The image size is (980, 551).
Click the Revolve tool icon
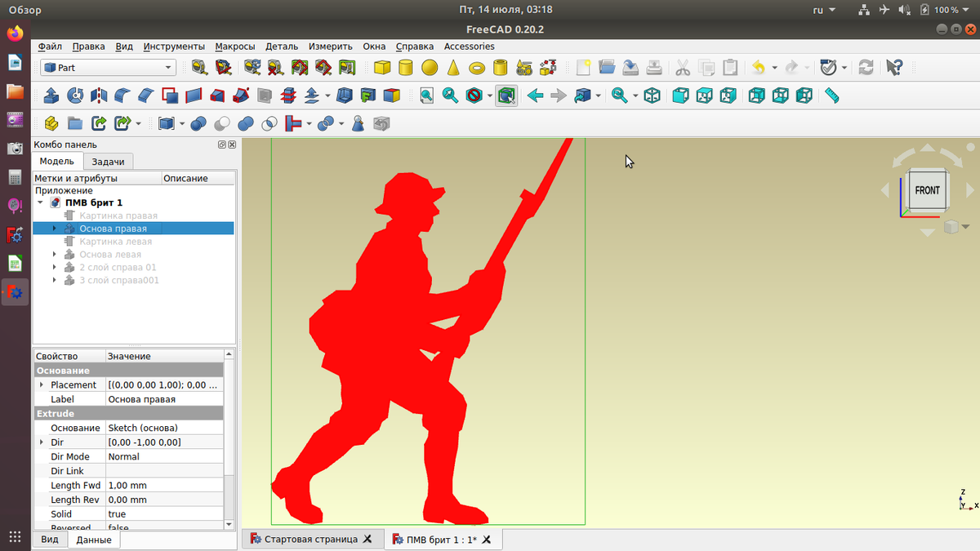click(x=75, y=96)
